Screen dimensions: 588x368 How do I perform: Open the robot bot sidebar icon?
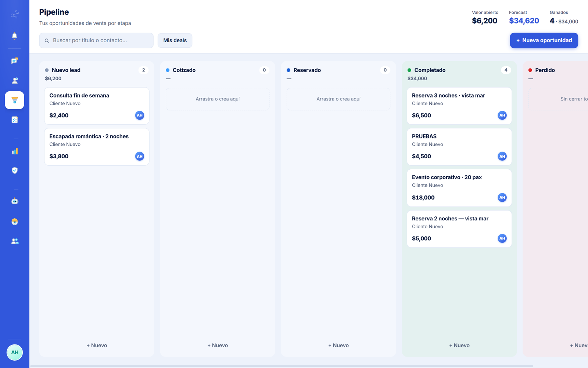[x=14, y=201]
